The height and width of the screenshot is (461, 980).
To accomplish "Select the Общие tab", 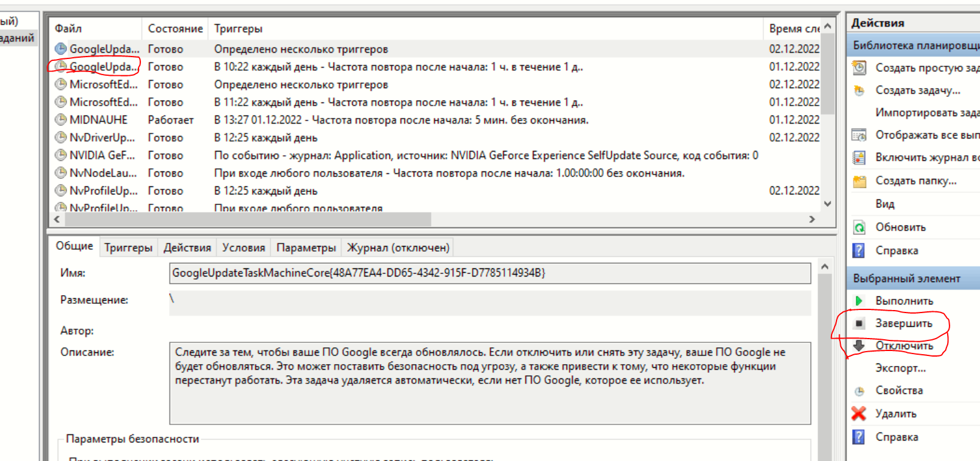I will tap(75, 246).
